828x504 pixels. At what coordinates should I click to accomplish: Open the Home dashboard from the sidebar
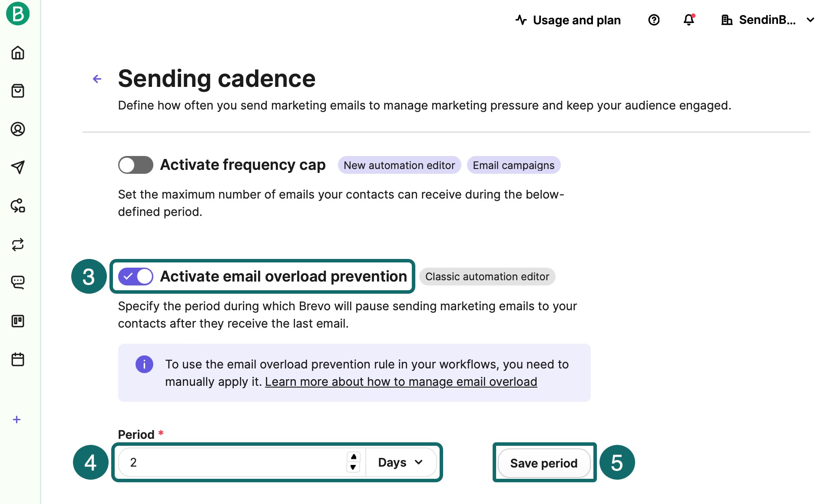pyautogui.click(x=18, y=53)
